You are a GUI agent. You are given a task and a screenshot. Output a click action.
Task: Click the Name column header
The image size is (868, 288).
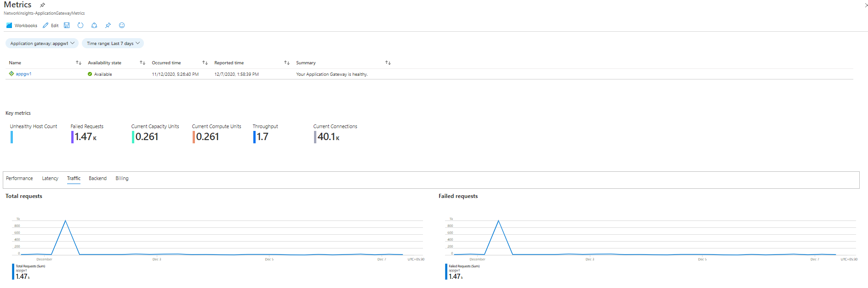click(x=15, y=62)
